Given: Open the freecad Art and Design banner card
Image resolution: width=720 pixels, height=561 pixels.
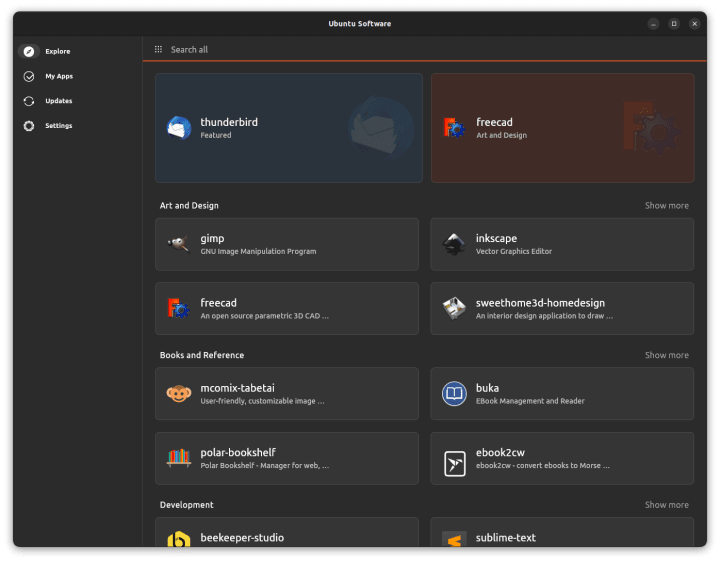Looking at the screenshot, I should click(x=562, y=128).
